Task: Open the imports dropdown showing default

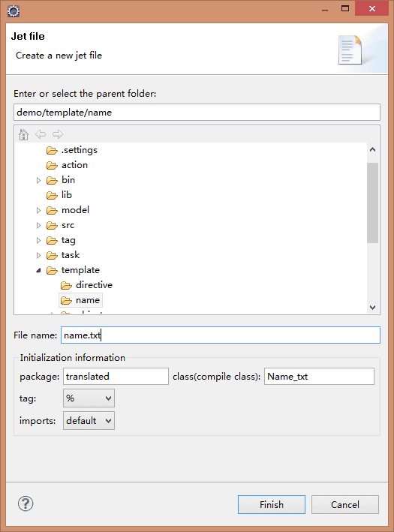Action: pyautogui.click(x=89, y=421)
